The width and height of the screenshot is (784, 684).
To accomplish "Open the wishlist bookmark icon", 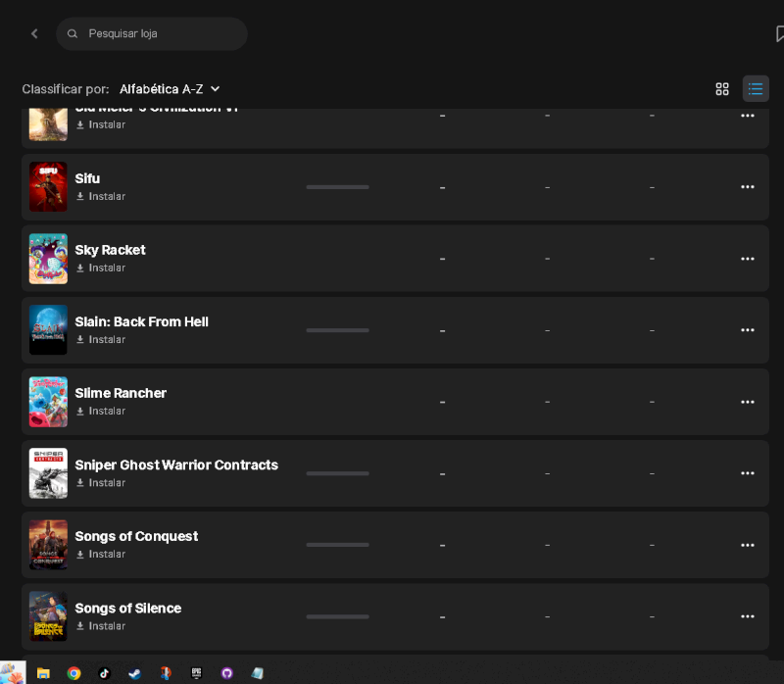I will tap(779, 34).
